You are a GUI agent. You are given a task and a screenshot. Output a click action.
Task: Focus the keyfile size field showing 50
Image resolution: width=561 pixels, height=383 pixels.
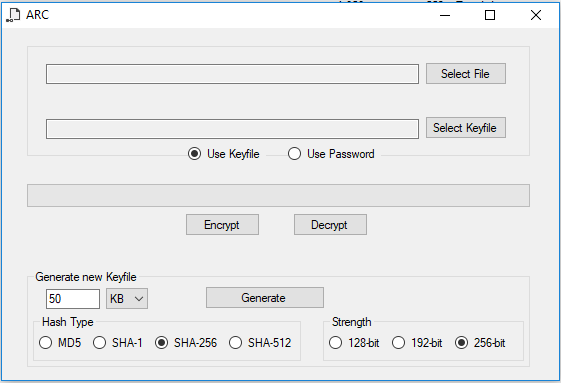(73, 299)
